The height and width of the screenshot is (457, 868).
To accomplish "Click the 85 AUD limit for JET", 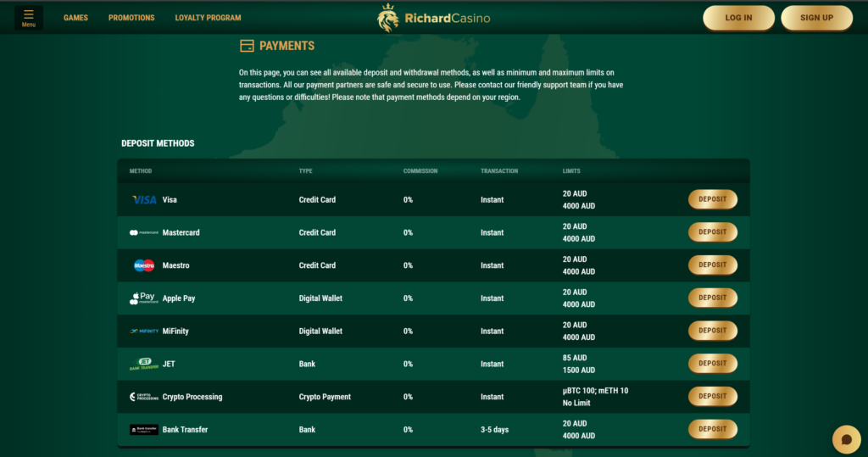I will coord(575,358).
